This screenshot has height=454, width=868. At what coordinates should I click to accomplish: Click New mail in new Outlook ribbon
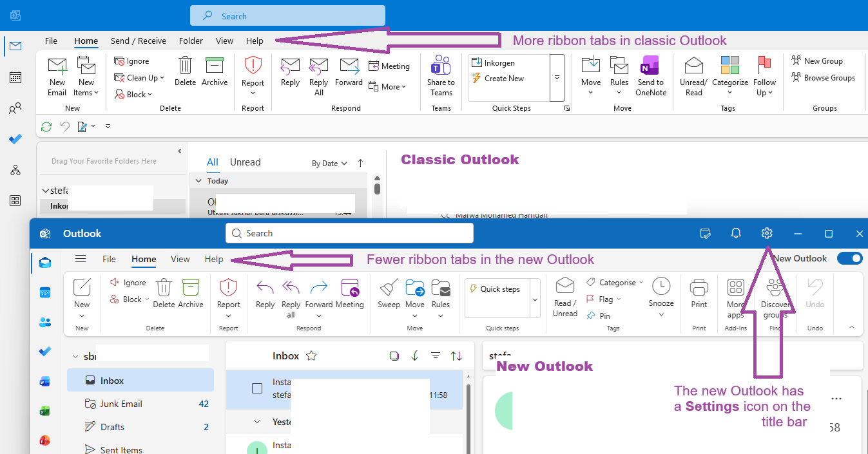point(82,298)
